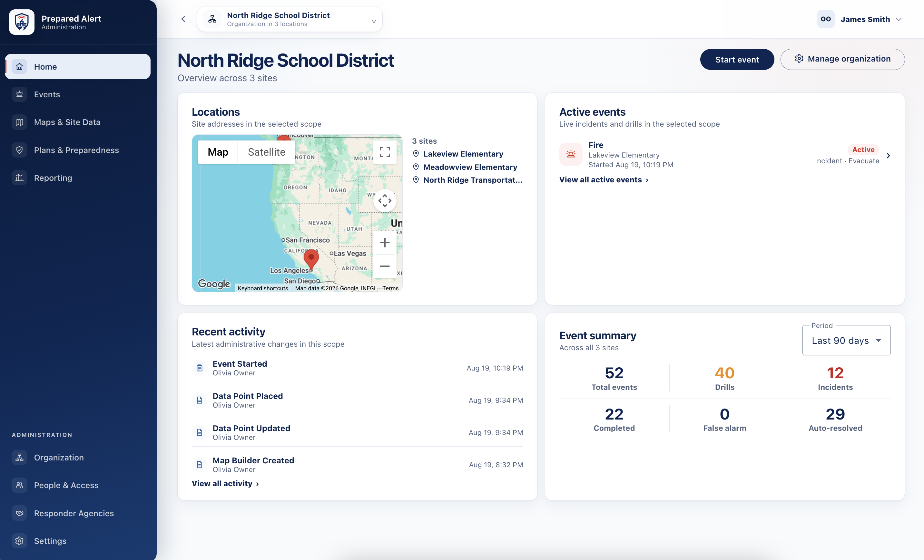Image resolution: width=924 pixels, height=560 pixels.
Task: Click the Map Builder Created document icon
Action: (x=200, y=464)
